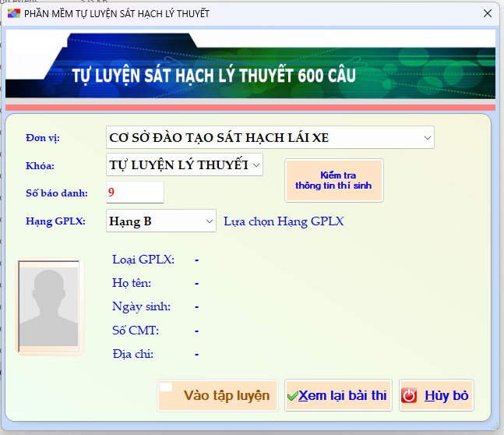Viewport: 504px width, 435px height.
Task: Click Kiểm tra thông tin thí sinh button
Action: click(x=334, y=181)
